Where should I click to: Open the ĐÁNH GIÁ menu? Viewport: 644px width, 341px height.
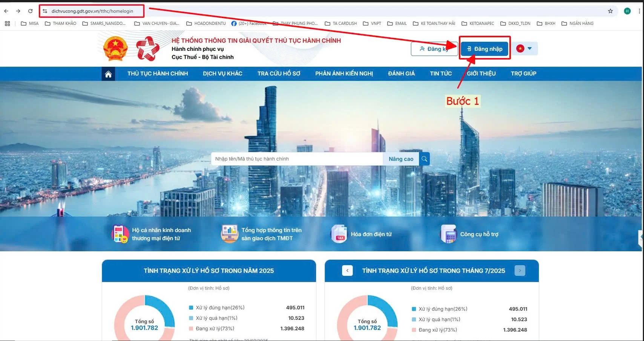coord(401,74)
